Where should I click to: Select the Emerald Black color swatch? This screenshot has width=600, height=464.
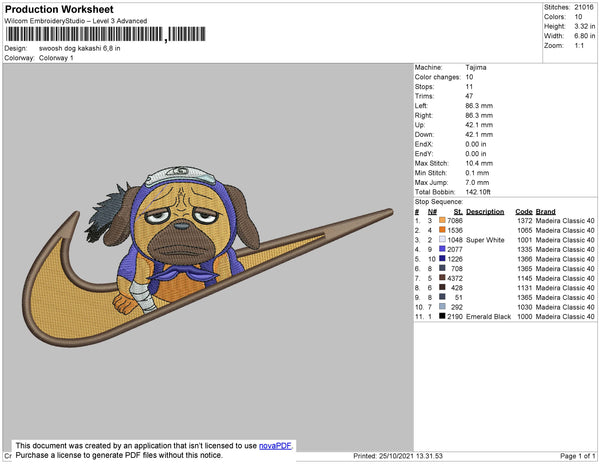[442, 316]
